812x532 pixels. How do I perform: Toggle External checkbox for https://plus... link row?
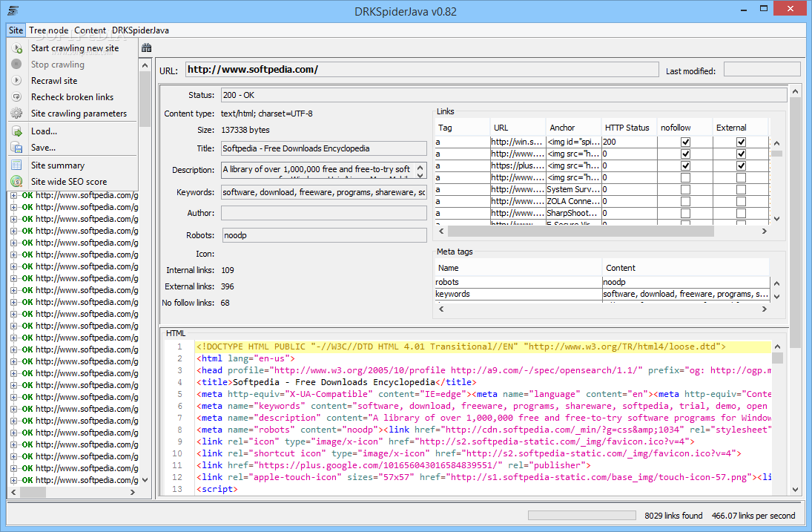point(741,165)
